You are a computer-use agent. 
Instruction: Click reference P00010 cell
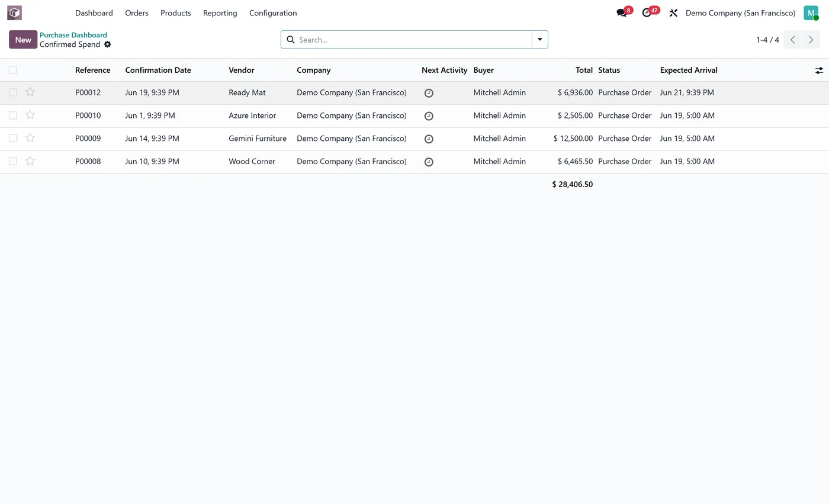tap(88, 115)
